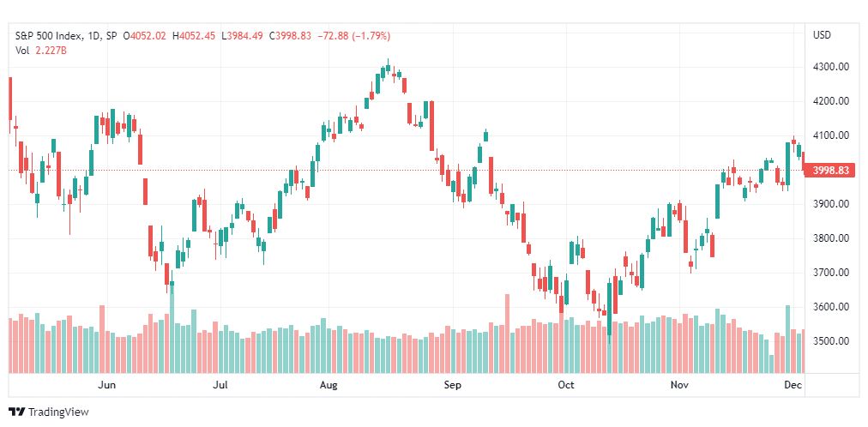Viewport: 868px width, 427px height.
Task: Click the TradingView logo icon
Action: pos(17,412)
